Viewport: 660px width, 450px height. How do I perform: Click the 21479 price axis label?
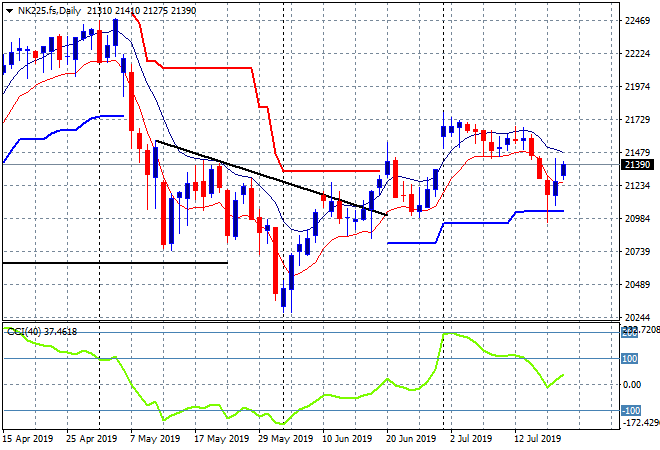click(637, 152)
